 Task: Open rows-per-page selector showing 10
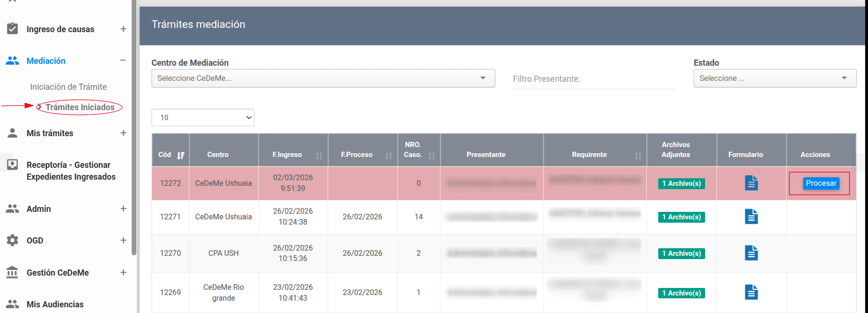pyautogui.click(x=203, y=117)
